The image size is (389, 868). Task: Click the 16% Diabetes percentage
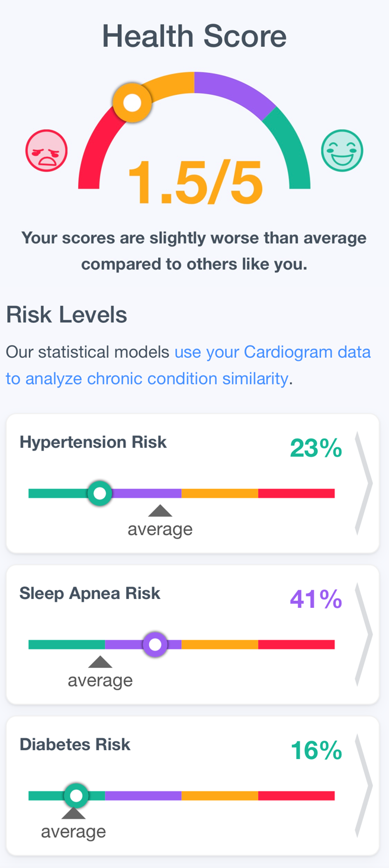tap(316, 751)
